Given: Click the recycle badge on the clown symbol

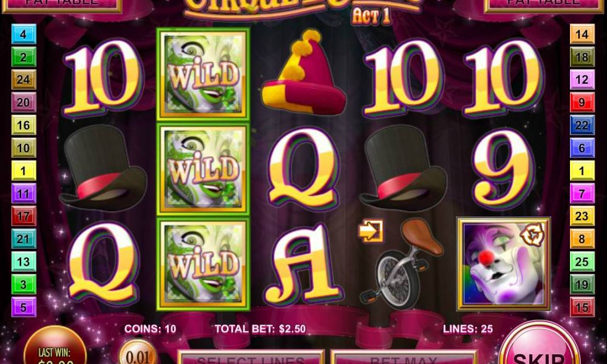Looking at the screenshot, I should coord(532,235).
